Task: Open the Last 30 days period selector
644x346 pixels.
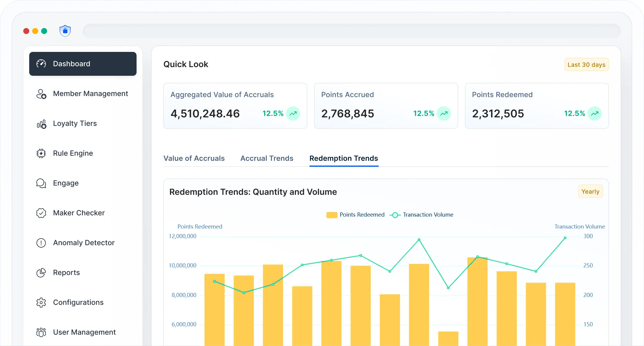Action: [x=586, y=65]
